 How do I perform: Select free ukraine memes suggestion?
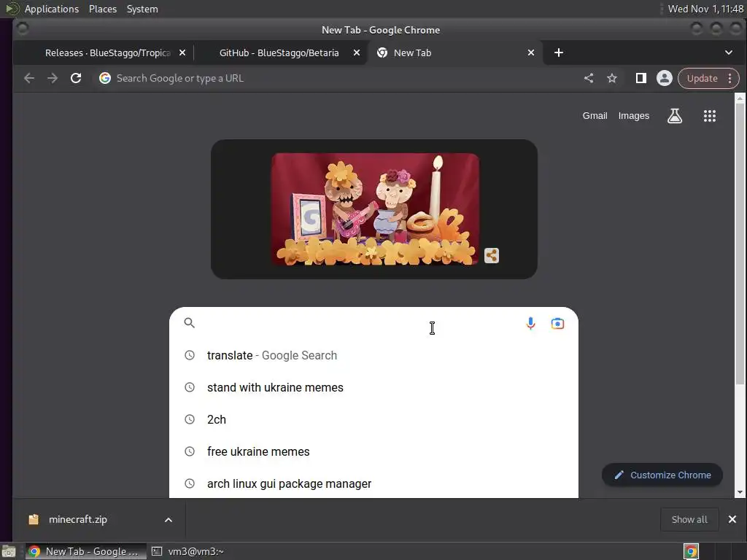pyautogui.click(x=373, y=451)
